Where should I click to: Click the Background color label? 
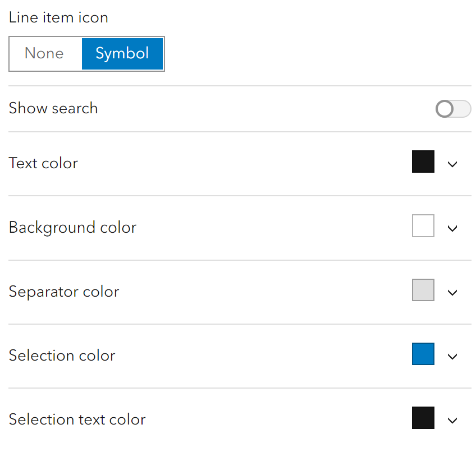[72, 228]
